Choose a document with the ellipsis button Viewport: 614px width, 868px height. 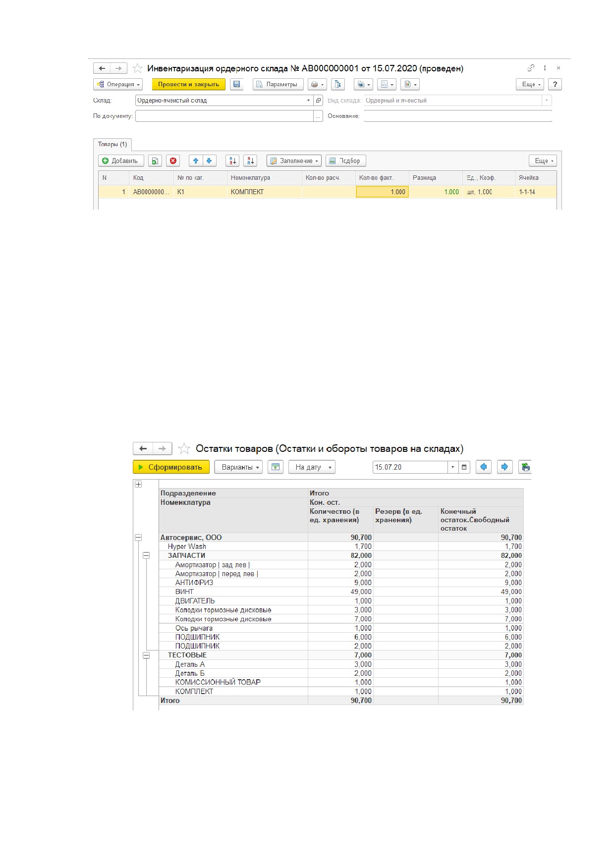318,116
